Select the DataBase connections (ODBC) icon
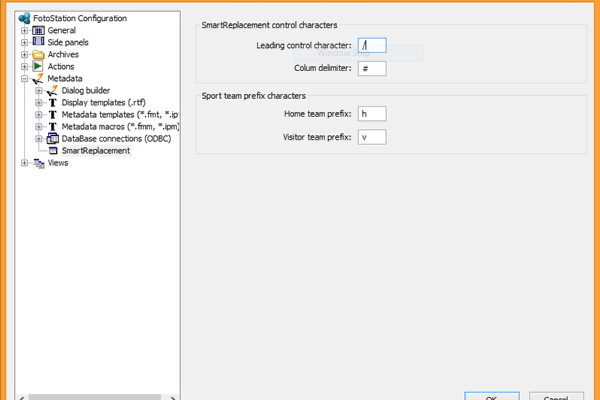 pos(53,138)
